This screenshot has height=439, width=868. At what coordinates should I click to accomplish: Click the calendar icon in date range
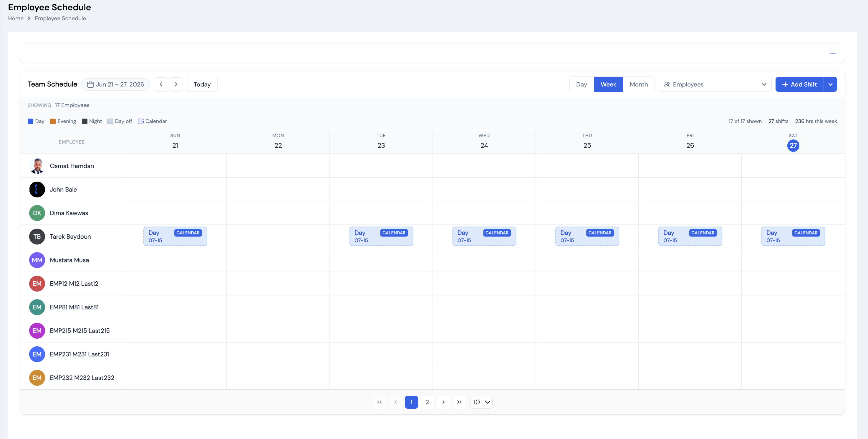[x=90, y=84]
